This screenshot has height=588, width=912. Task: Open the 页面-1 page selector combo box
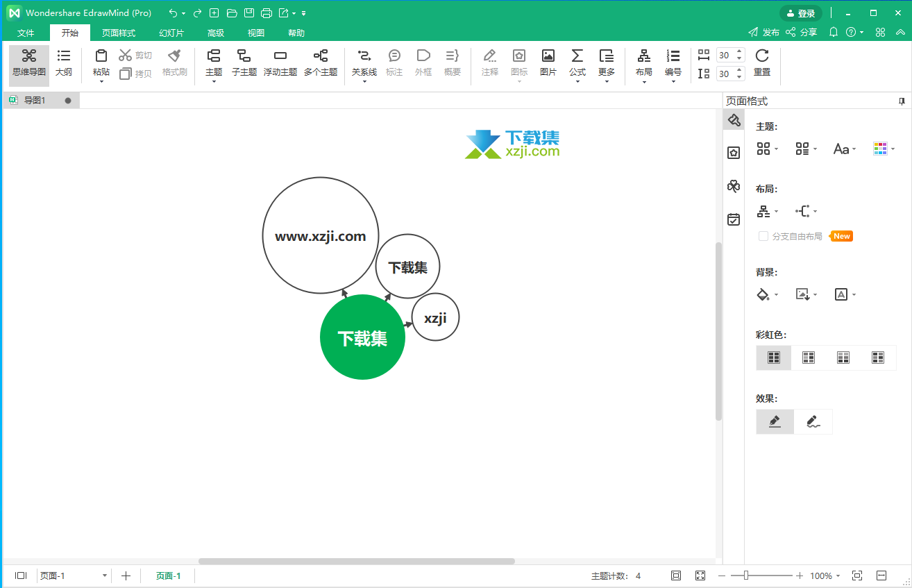pyautogui.click(x=74, y=576)
